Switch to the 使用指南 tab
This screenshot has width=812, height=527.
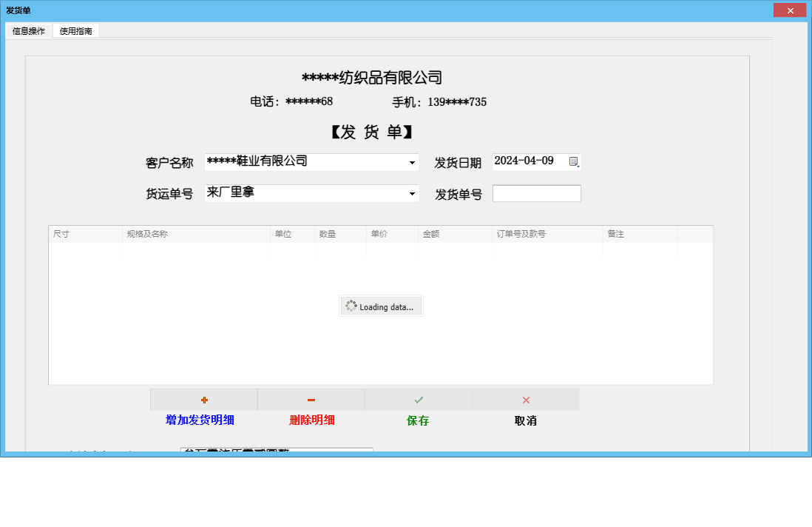(76, 30)
